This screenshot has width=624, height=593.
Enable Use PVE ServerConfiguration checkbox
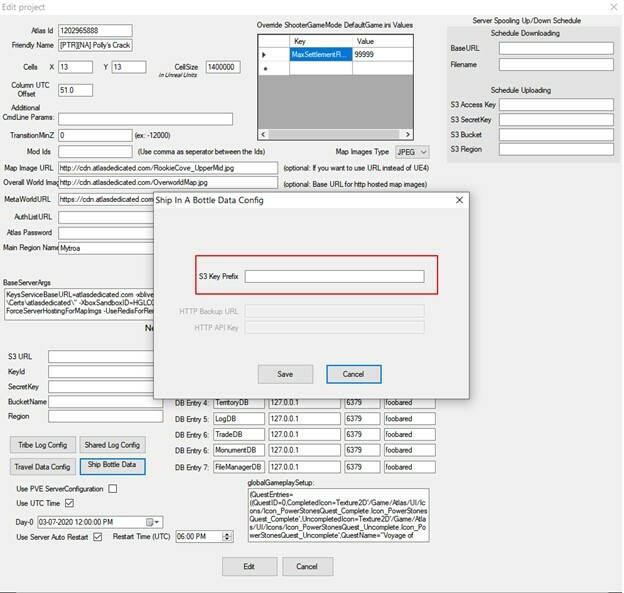point(113,489)
